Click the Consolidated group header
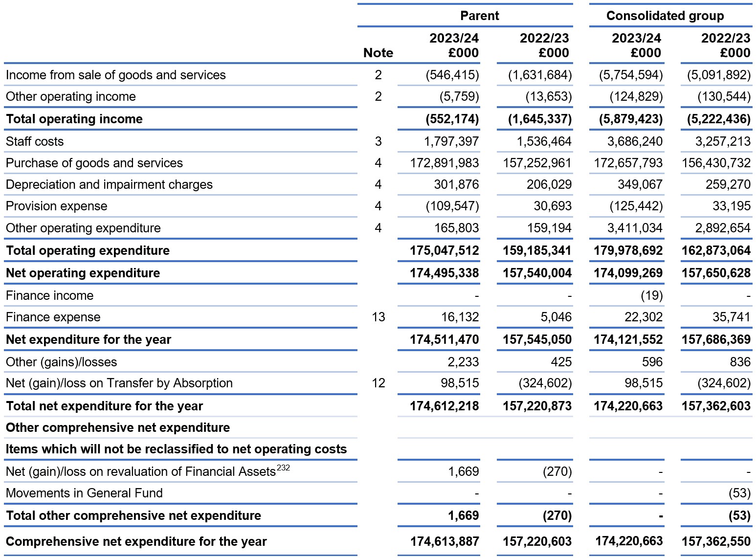Screen dimensions: 756x558 tap(665, 16)
